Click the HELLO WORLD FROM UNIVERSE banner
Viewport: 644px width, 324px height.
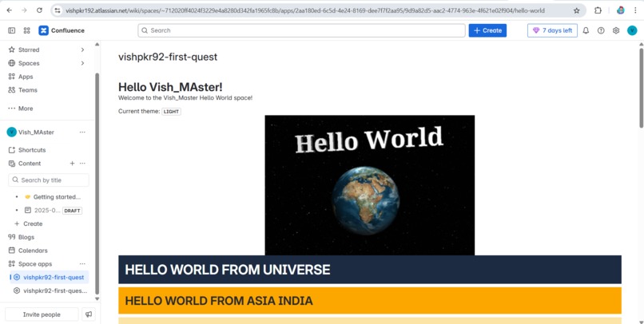370,270
